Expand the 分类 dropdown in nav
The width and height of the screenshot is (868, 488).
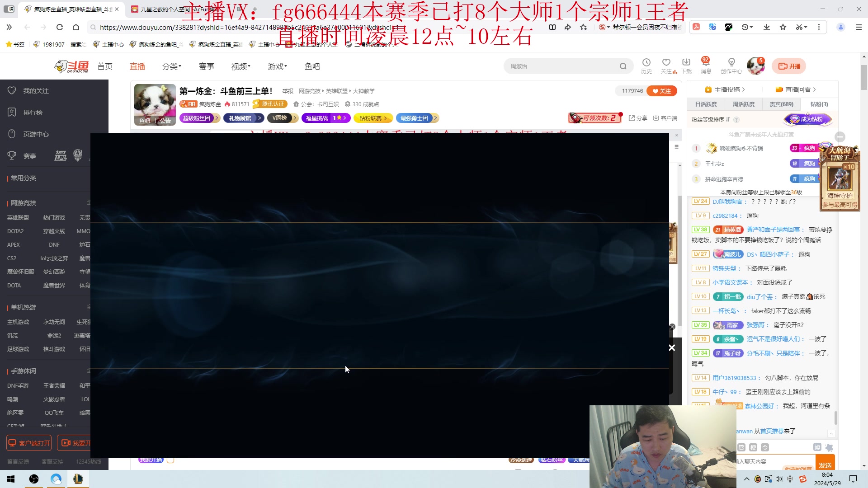tap(172, 66)
